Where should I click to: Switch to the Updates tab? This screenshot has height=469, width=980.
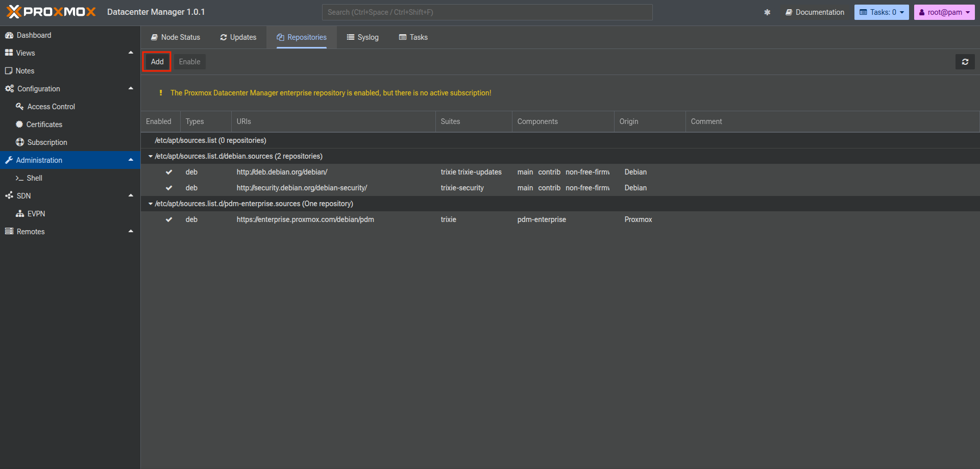(238, 37)
